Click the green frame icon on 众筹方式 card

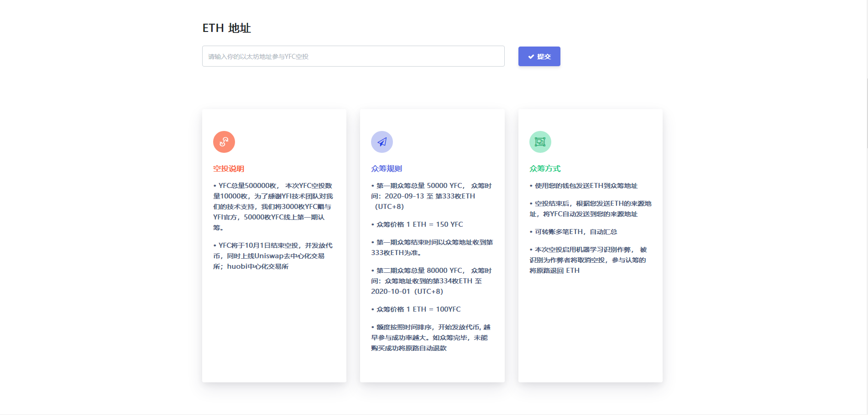(540, 142)
